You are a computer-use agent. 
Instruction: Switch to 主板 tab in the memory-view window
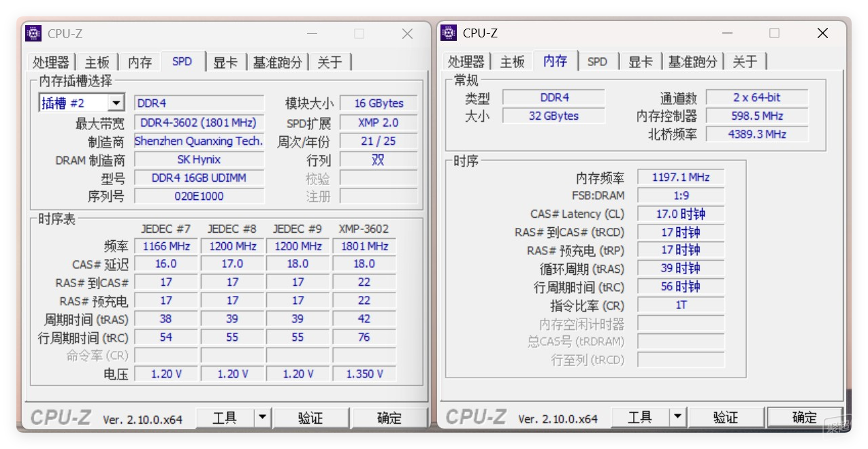(x=513, y=62)
